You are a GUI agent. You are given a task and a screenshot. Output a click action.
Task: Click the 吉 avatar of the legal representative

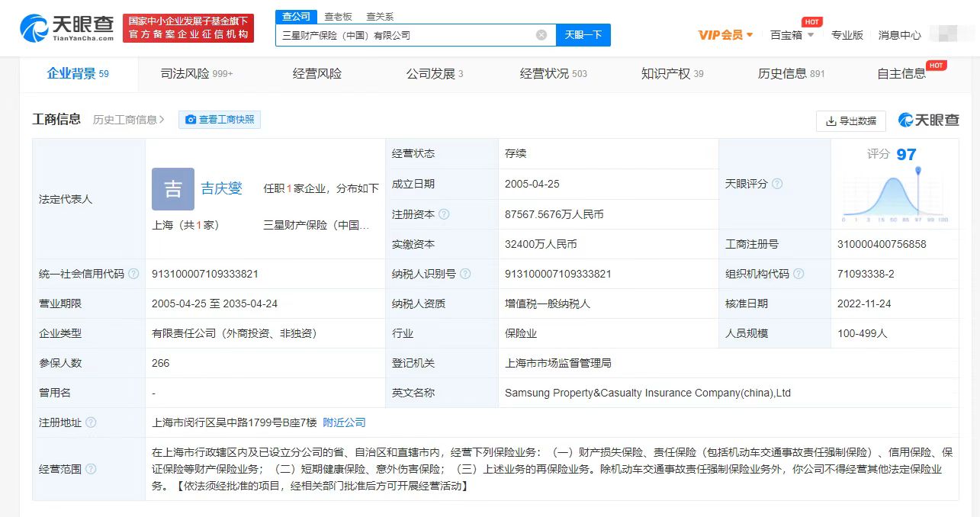coord(172,189)
